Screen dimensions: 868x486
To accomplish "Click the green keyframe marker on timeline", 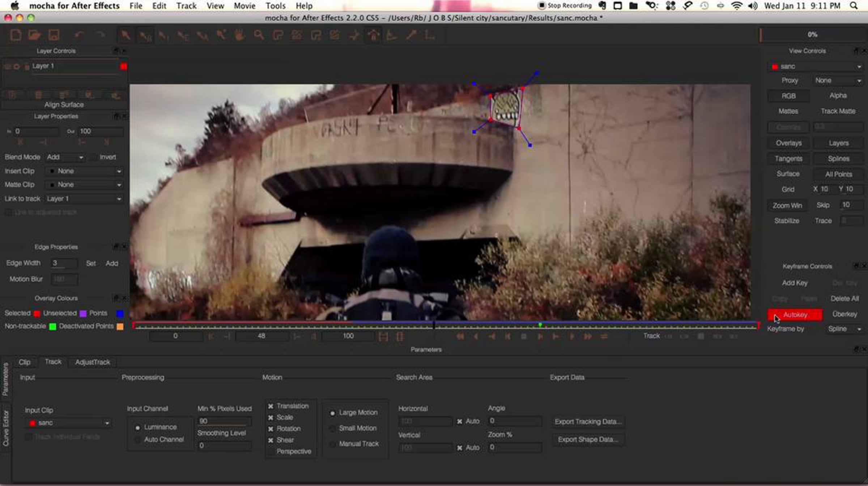I will click(x=540, y=325).
